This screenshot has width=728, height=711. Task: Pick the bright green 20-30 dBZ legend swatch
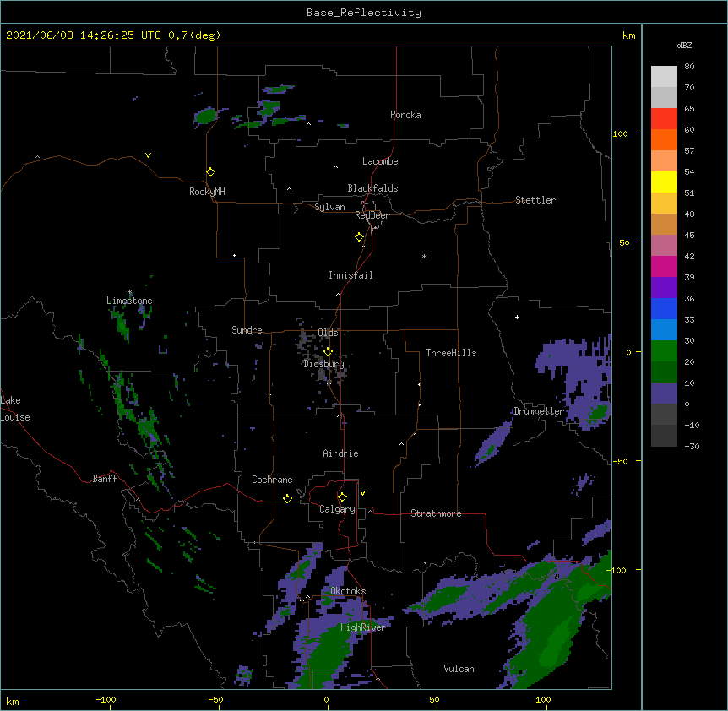click(x=664, y=351)
